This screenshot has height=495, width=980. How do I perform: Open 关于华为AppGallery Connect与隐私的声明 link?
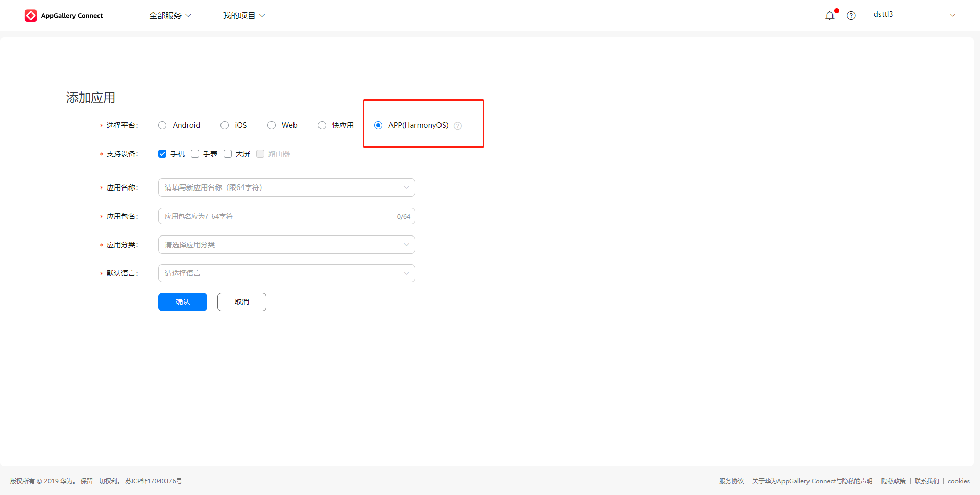[x=812, y=481]
